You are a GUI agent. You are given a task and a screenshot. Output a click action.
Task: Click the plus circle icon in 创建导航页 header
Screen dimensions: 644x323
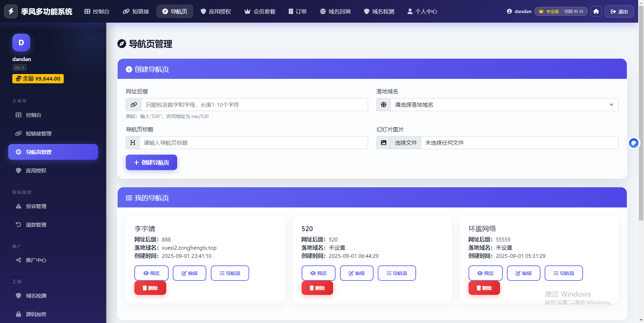(x=129, y=69)
